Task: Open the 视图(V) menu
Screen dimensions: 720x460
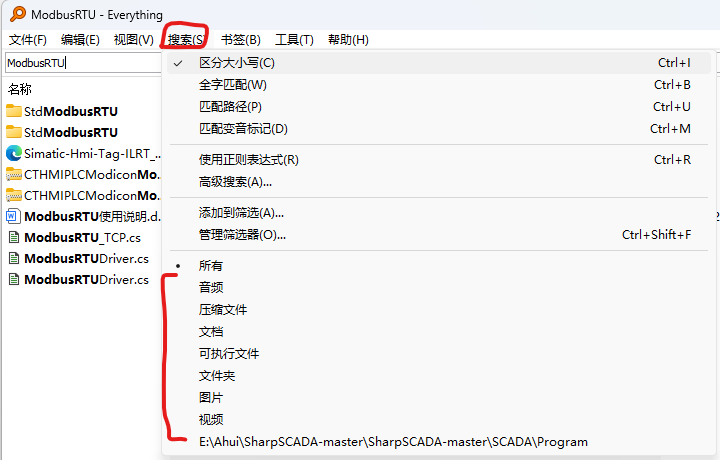Action: click(x=134, y=40)
